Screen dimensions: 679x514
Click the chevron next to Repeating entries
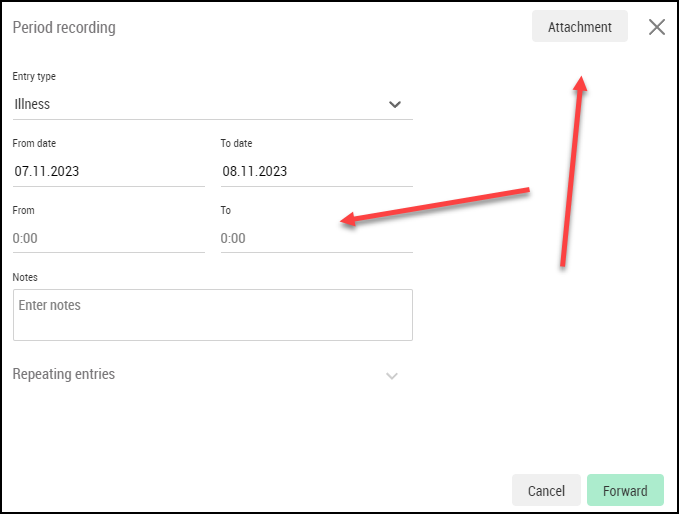pyautogui.click(x=391, y=375)
